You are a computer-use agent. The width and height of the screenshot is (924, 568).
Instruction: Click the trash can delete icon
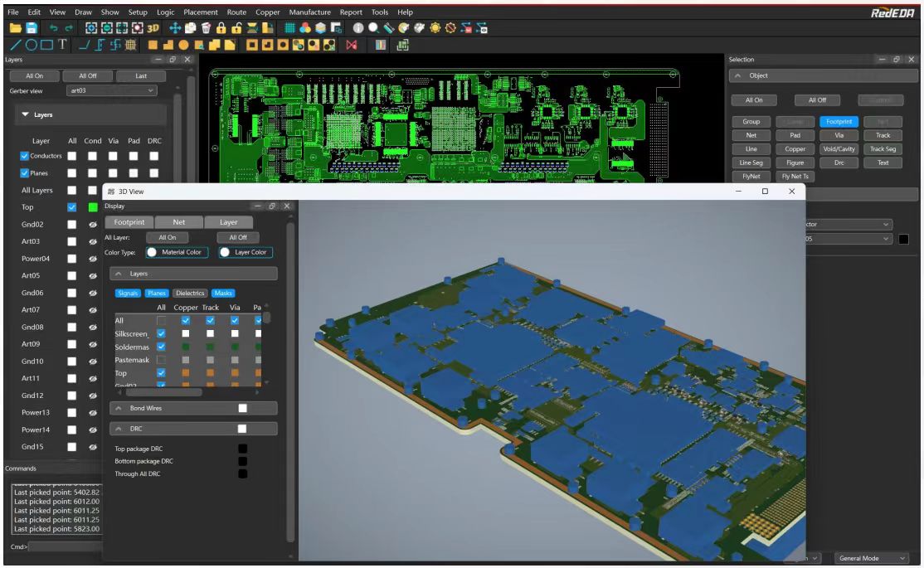[x=206, y=27]
